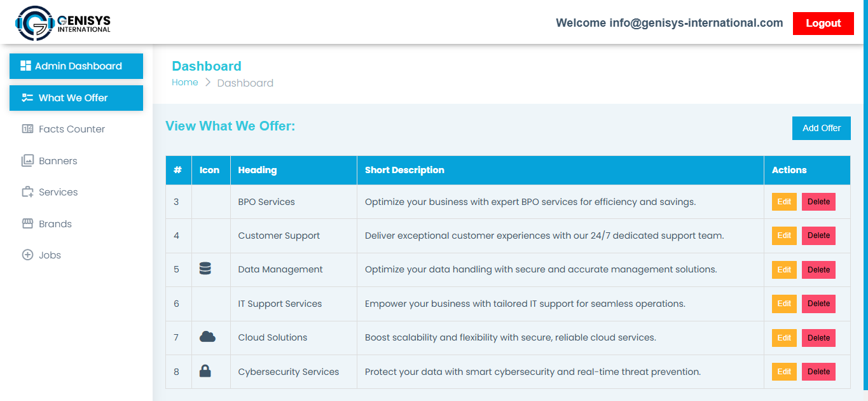Click the What We Offer checklist icon
868x401 pixels.
[27, 98]
